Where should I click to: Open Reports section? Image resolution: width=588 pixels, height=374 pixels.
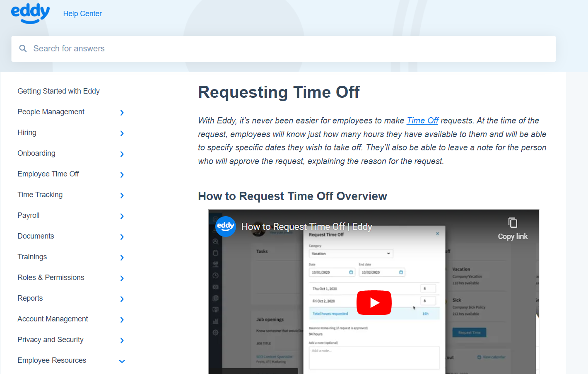pos(30,298)
